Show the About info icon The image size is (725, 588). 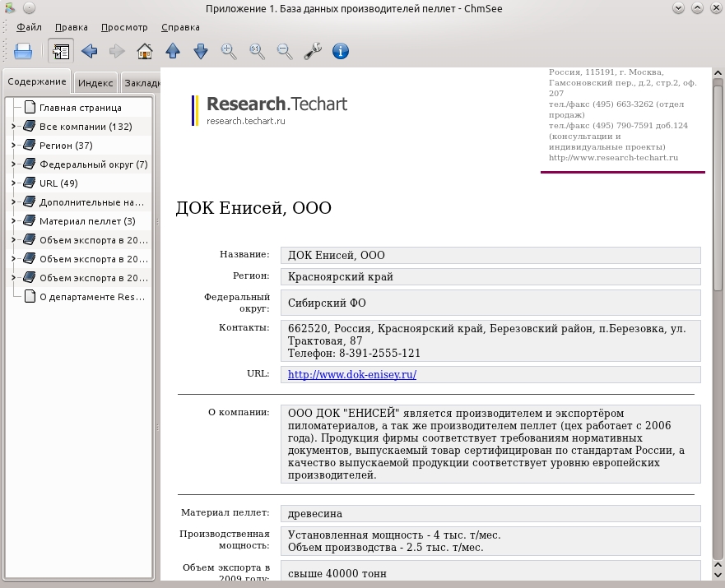tap(341, 51)
